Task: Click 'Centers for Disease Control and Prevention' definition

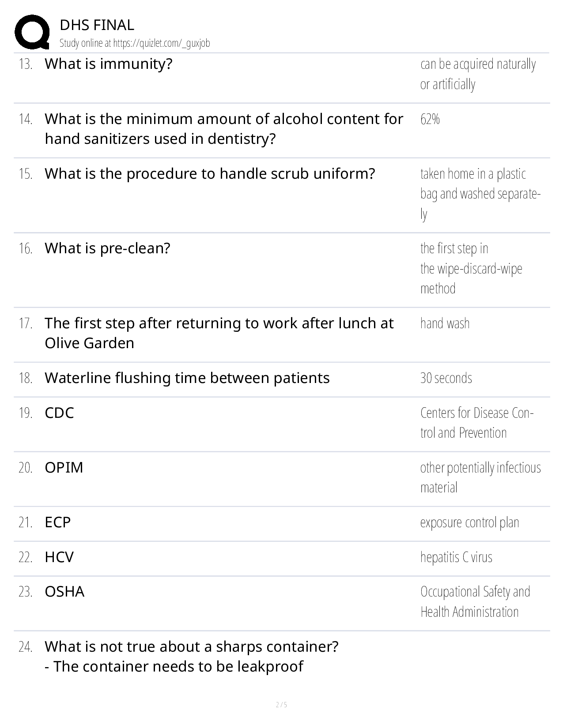Action: tap(477, 423)
